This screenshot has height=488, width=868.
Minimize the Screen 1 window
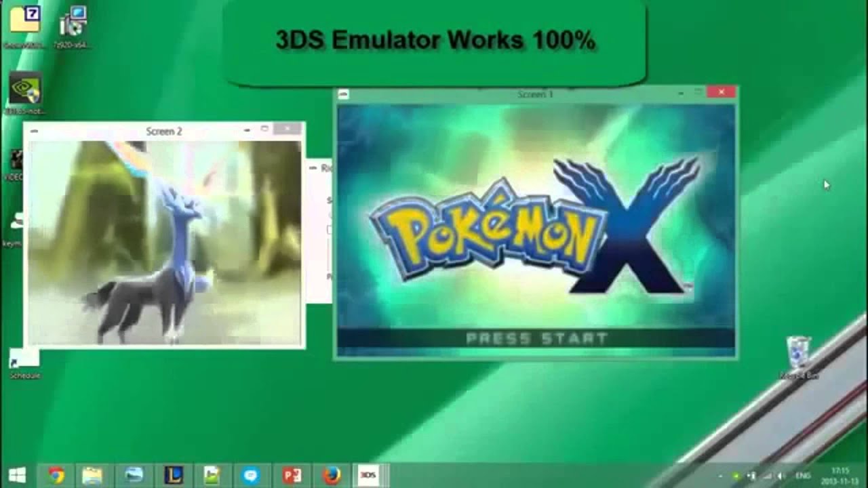click(x=681, y=93)
